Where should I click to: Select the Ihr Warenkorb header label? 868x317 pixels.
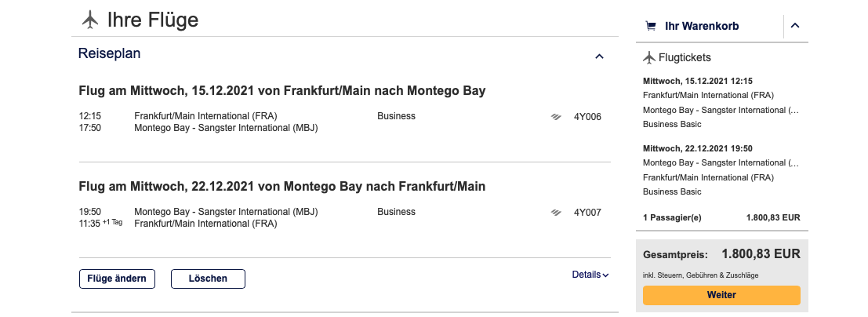click(x=701, y=26)
